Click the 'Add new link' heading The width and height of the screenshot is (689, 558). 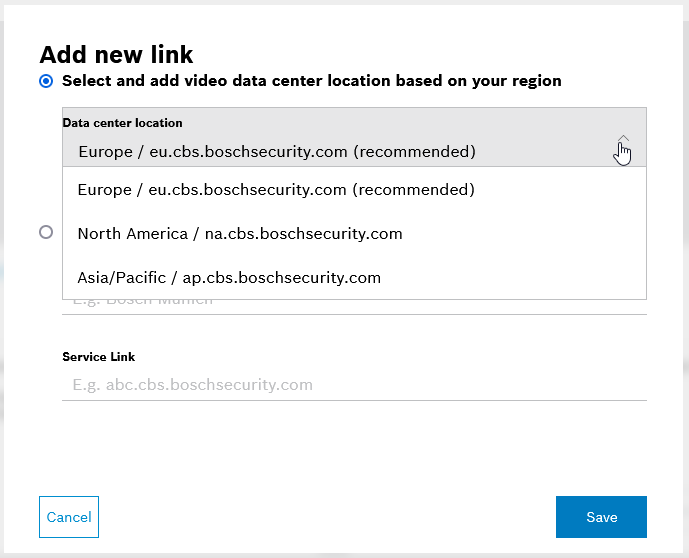pyautogui.click(x=116, y=54)
